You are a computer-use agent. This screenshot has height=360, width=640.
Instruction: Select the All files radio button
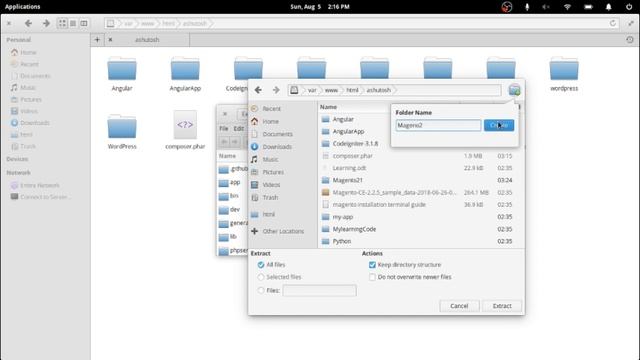tap(261, 265)
